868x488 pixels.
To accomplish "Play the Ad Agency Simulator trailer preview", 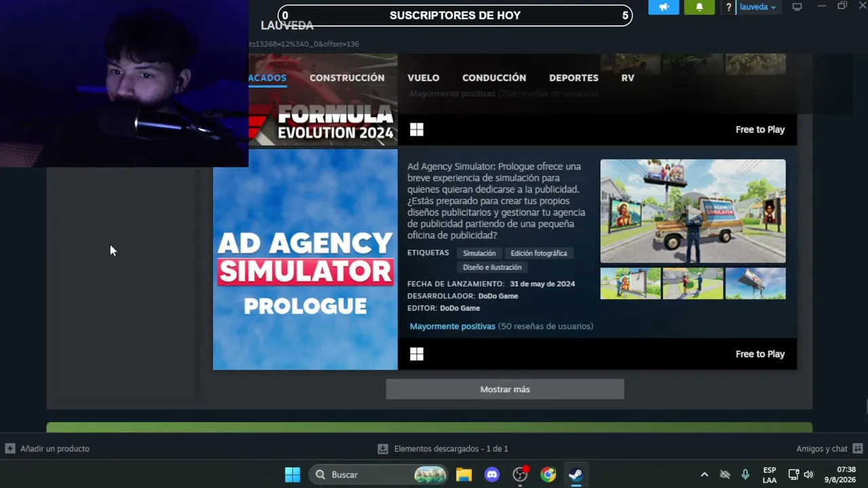I will point(693,211).
